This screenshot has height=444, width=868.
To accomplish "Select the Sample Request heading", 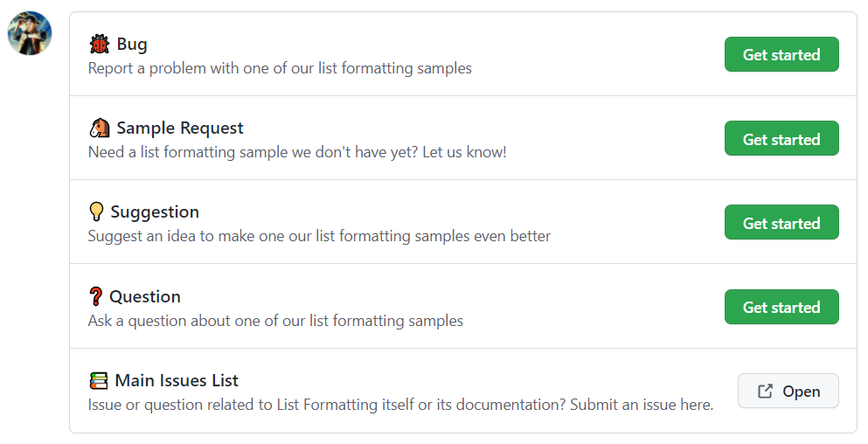I will click(180, 128).
